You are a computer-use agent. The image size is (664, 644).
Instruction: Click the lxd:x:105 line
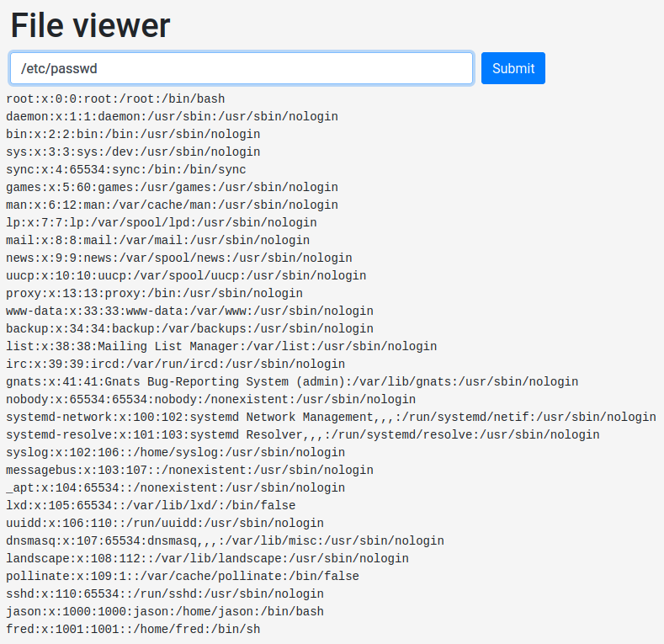click(151, 505)
